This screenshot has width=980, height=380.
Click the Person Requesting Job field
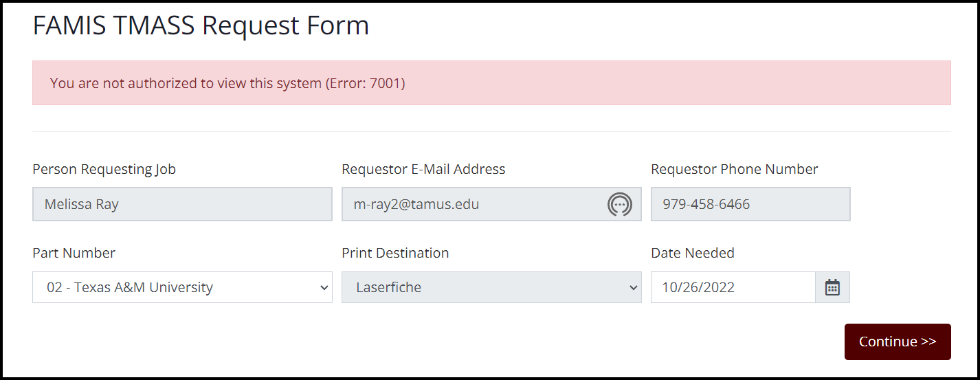tap(182, 204)
